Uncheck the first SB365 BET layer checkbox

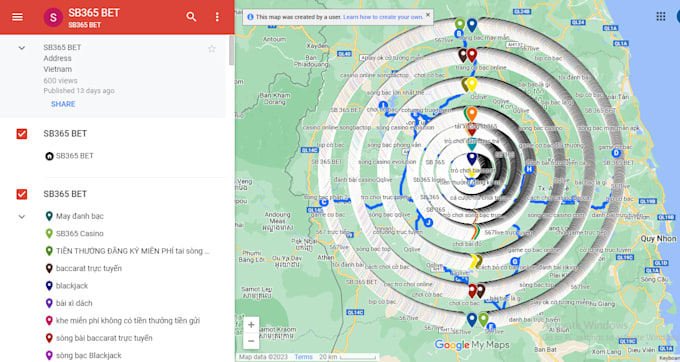22,134
